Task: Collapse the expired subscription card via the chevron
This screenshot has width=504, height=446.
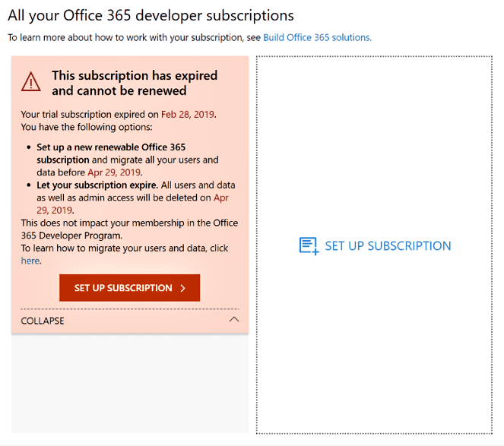Action: pos(234,320)
